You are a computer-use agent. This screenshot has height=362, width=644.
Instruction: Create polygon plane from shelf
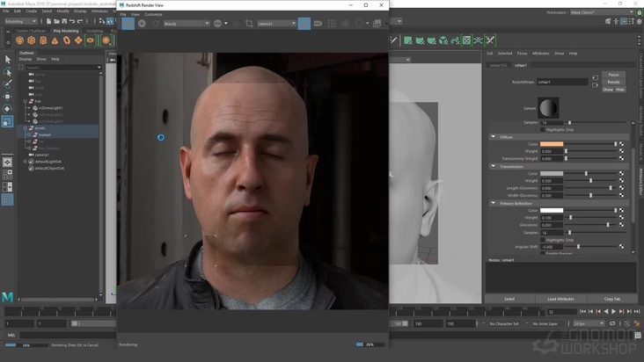tap(78, 40)
